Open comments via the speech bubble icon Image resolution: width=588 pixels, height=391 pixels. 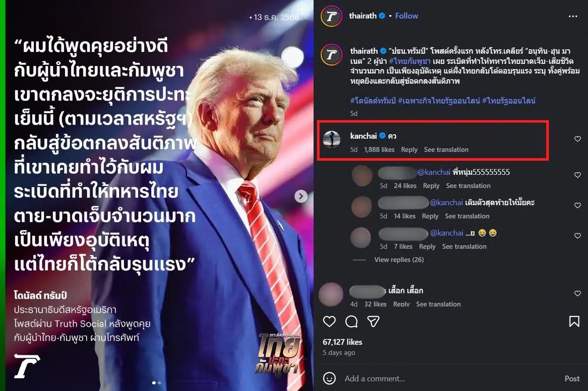351,322
